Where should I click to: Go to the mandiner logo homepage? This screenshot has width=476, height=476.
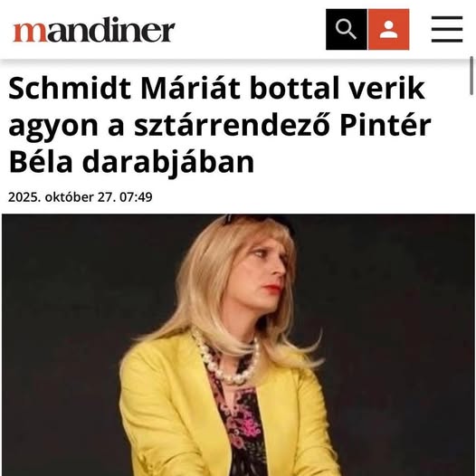(x=94, y=30)
